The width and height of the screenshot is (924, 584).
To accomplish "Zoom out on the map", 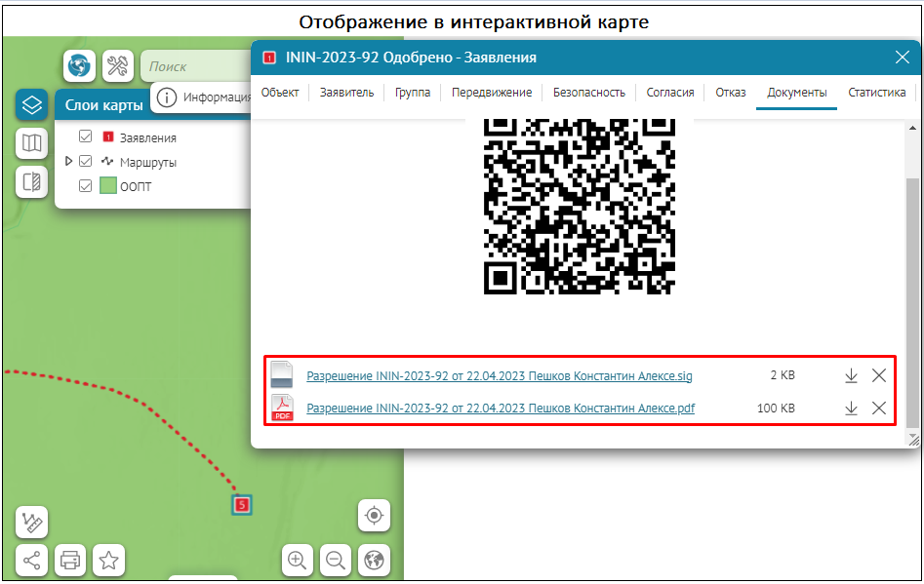I will pos(335,560).
